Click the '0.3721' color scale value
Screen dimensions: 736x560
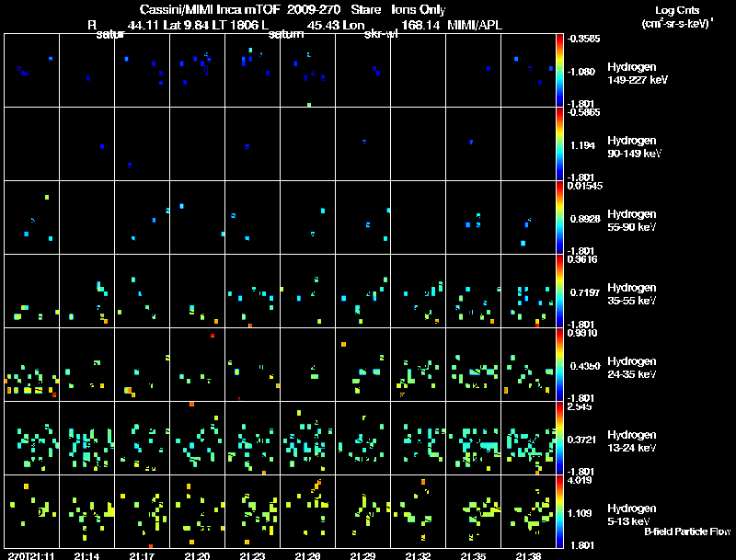point(581,440)
